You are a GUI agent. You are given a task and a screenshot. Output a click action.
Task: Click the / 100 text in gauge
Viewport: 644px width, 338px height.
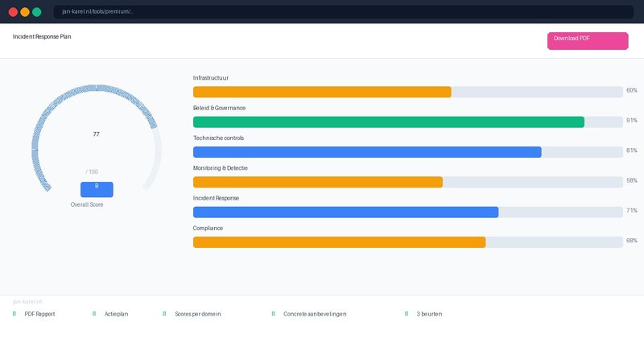point(92,171)
